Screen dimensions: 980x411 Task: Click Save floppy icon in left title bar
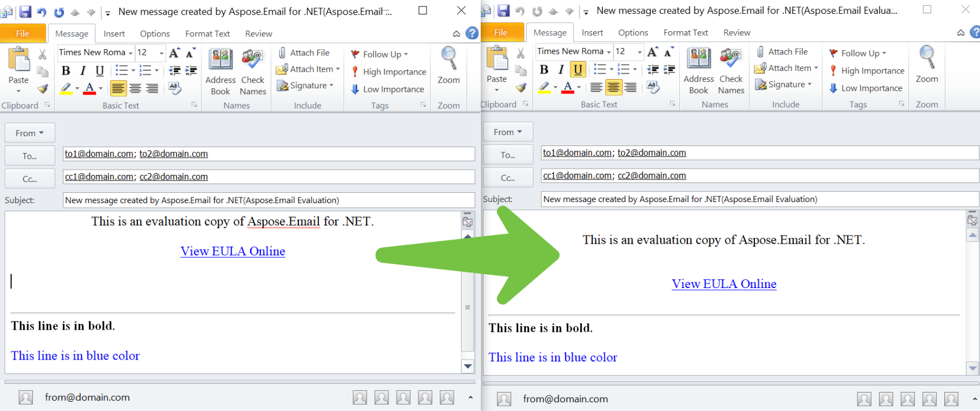click(25, 12)
